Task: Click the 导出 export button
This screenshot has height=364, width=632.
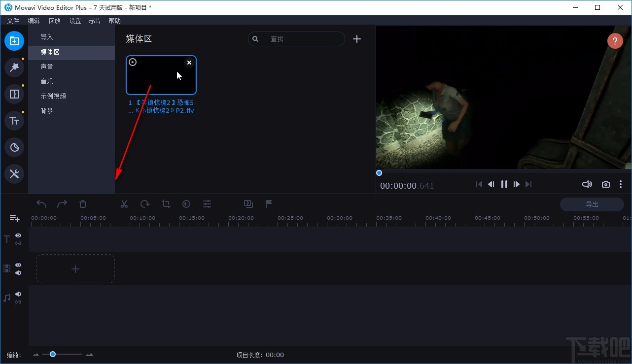Action: pyautogui.click(x=592, y=204)
